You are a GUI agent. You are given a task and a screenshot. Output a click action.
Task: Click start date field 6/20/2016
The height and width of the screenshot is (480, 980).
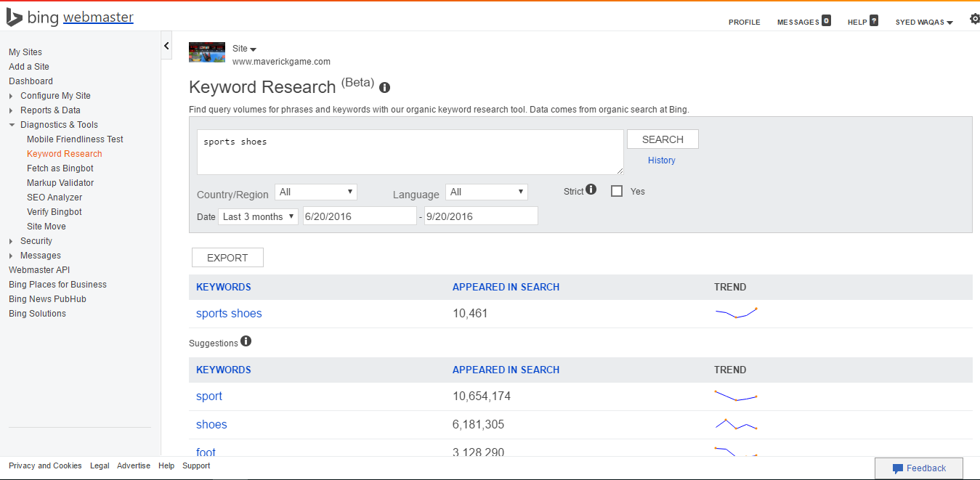360,216
